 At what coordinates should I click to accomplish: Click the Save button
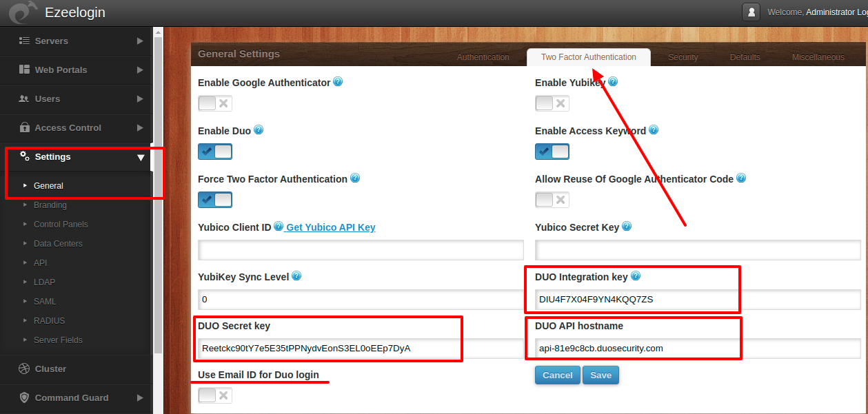click(x=601, y=375)
